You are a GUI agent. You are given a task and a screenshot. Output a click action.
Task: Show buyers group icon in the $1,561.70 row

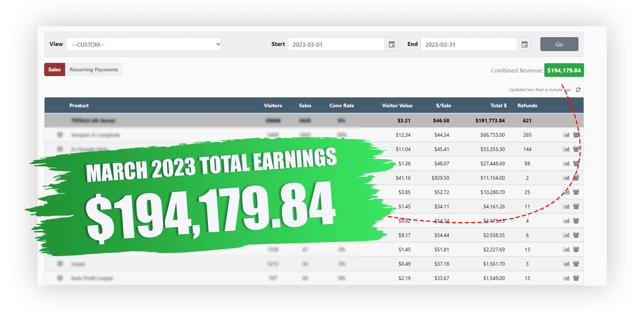pyautogui.click(x=576, y=264)
